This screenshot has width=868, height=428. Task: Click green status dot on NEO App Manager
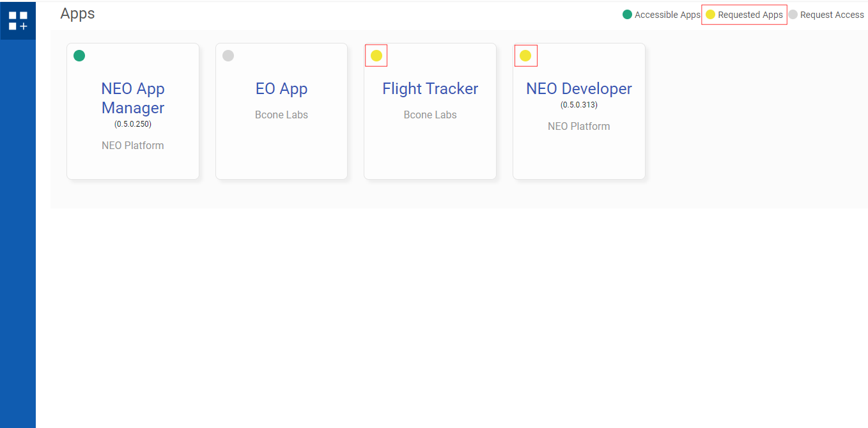tap(79, 56)
